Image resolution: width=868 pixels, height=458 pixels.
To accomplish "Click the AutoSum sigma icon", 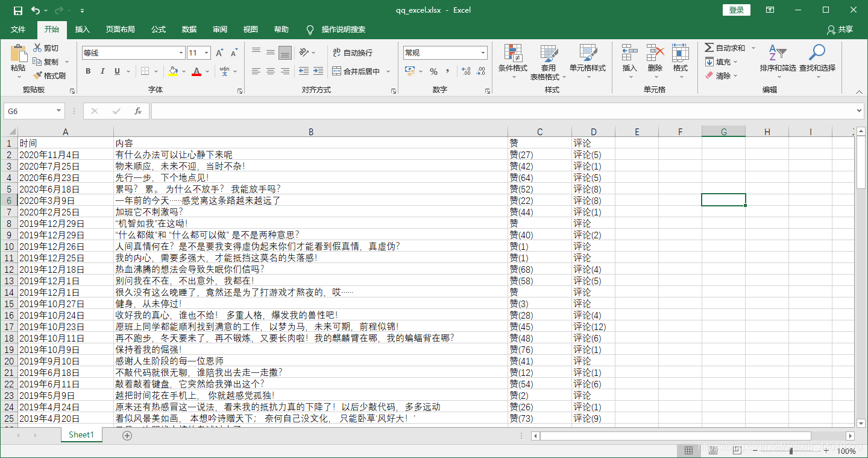I will 709,48.
